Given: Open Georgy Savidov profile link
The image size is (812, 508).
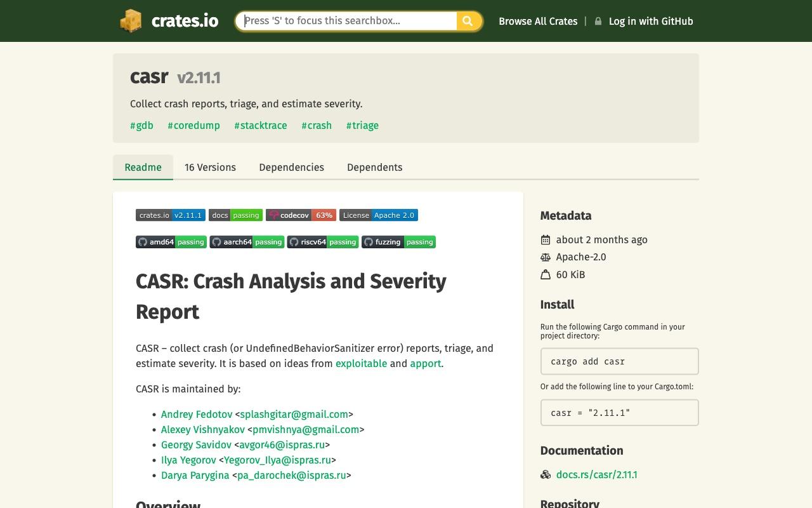Looking at the screenshot, I should click(196, 444).
